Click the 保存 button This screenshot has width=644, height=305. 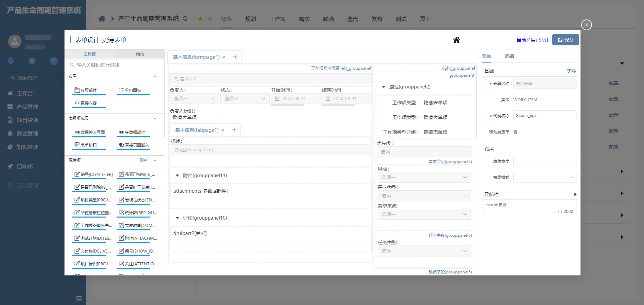[x=565, y=40]
